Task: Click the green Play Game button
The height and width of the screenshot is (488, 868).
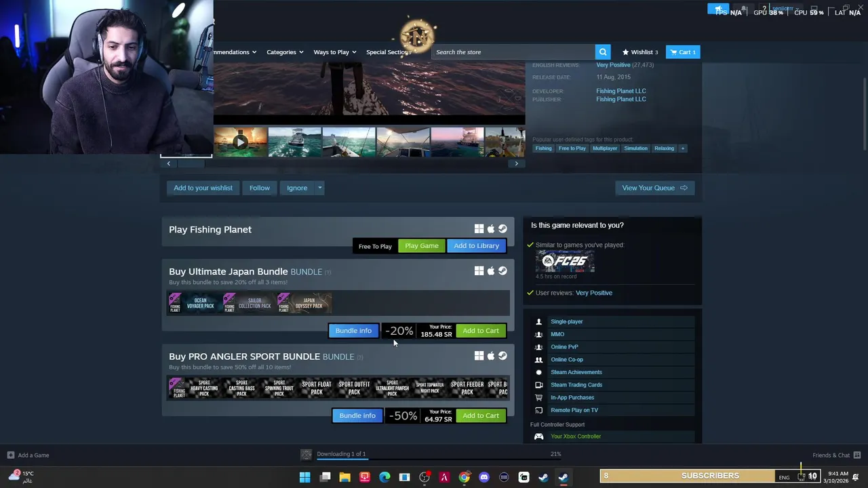Action: click(422, 245)
